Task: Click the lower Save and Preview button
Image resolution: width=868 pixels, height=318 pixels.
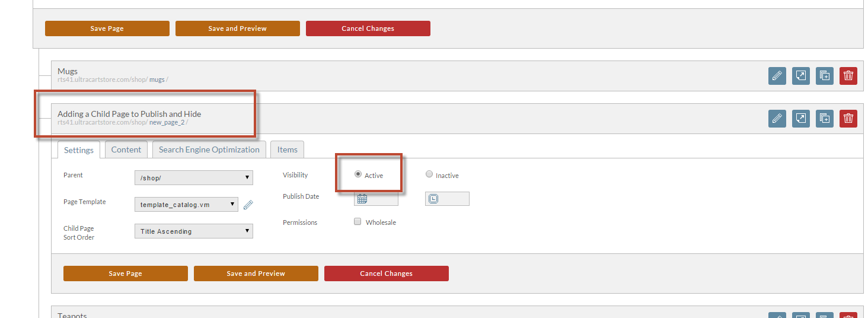Action: 256,274
